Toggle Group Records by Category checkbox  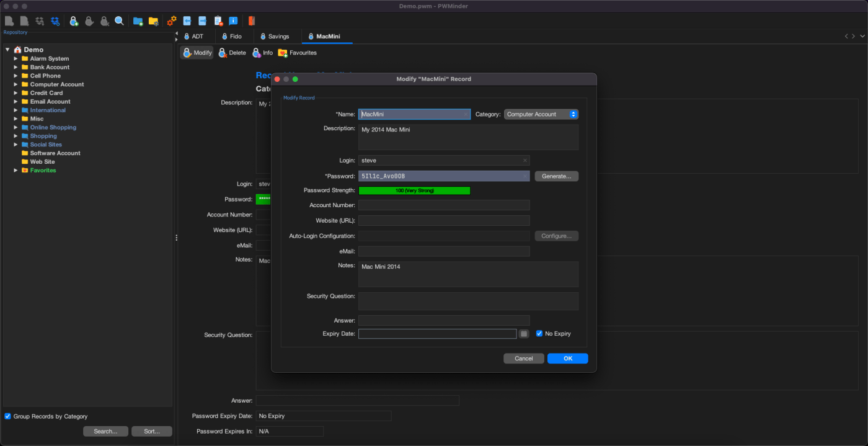coord(8,416)
